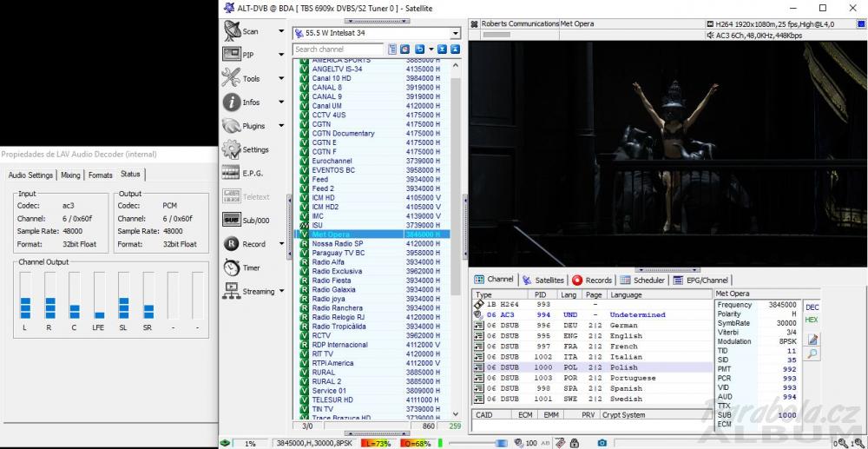The height and width of the screenshot is (449, 868).
Task: Expand the Plugins dropdown arrow
Action: [281, 126]
